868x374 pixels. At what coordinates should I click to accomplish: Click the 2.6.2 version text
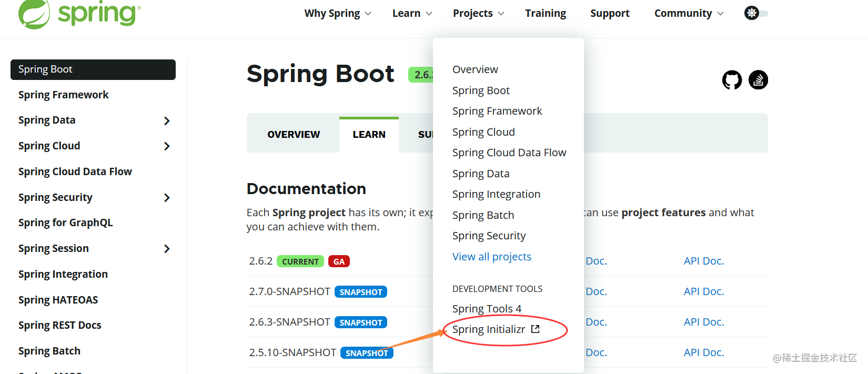click(260, 261)
